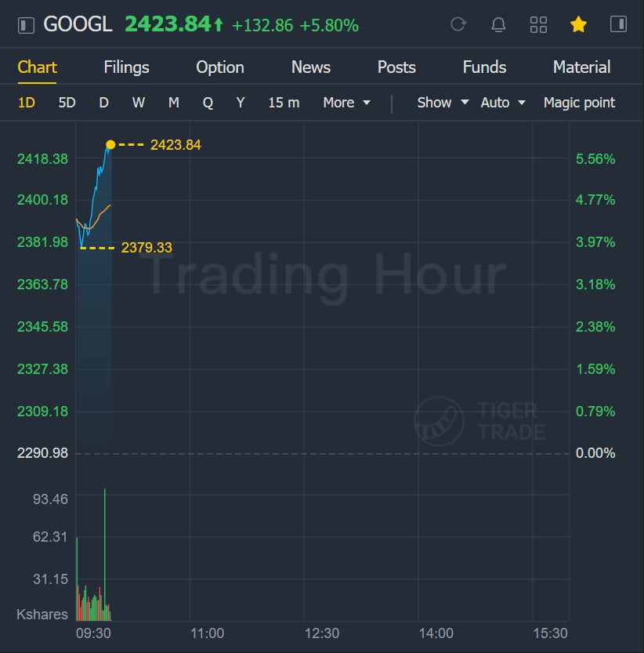Choose the monthly M interval
Screen dimensions: 644x653
[174, 103]
